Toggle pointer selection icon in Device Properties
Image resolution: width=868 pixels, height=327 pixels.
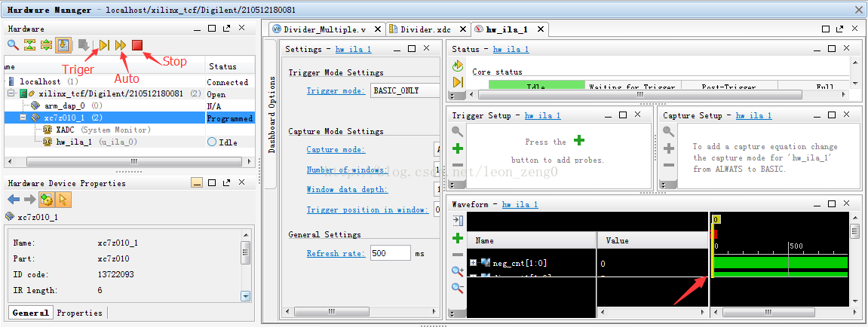click(62, 199)
